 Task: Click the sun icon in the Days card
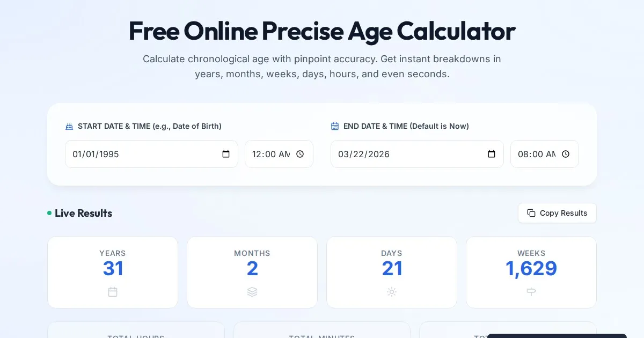tap(392, 292)
